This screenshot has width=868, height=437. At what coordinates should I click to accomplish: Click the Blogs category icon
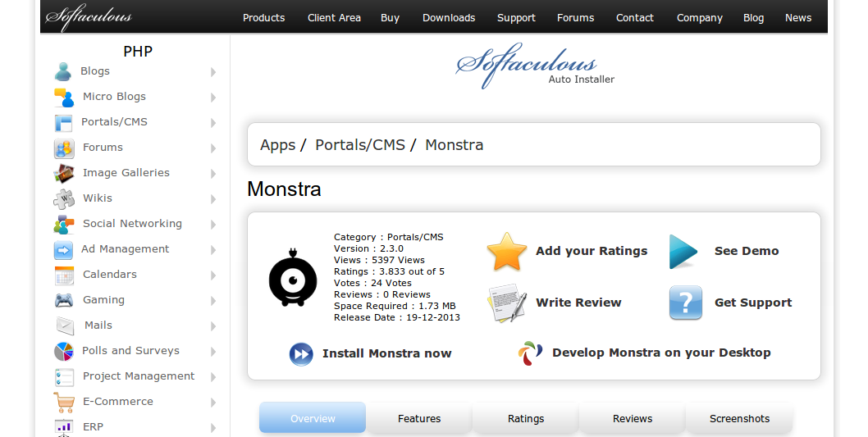(x=63, y=71)
